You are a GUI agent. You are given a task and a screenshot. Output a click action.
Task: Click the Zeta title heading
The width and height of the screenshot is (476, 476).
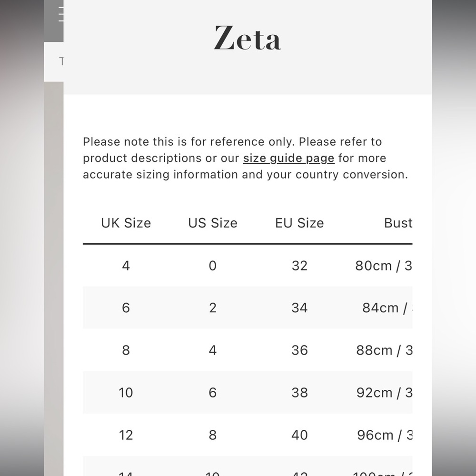point(248,38)
